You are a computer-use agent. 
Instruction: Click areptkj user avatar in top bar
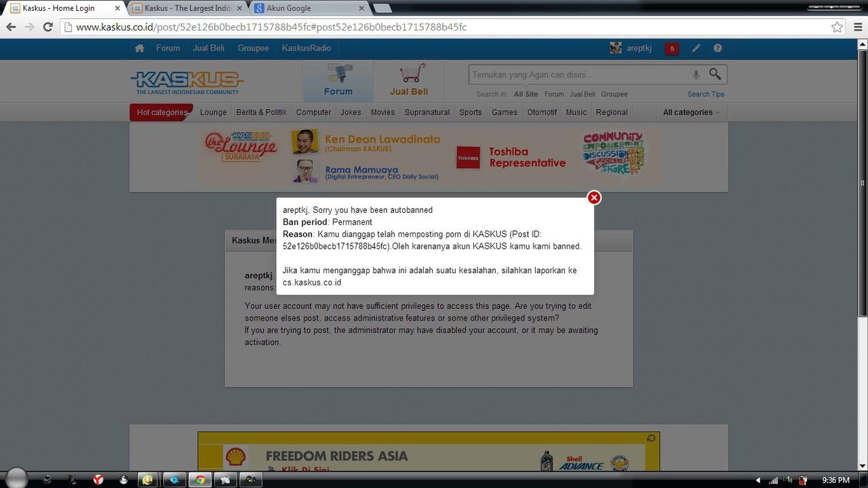click(616, 47)
